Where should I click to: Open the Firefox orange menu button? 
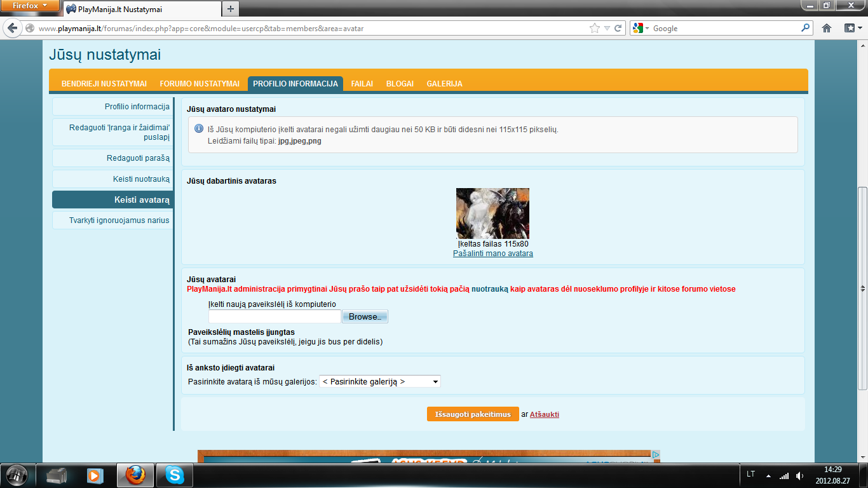click(30, 6)
